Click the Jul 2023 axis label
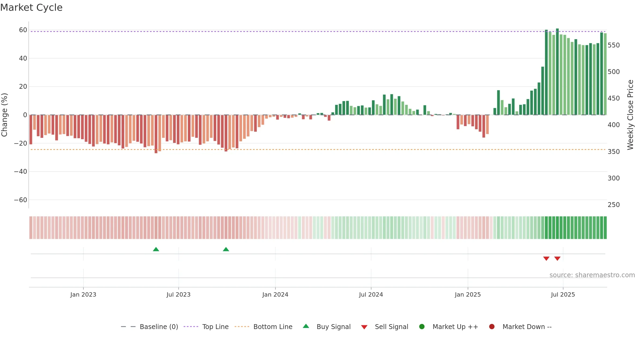Image resolution: width=644 pixels, height=362 pixels. (x=178, y=294)
